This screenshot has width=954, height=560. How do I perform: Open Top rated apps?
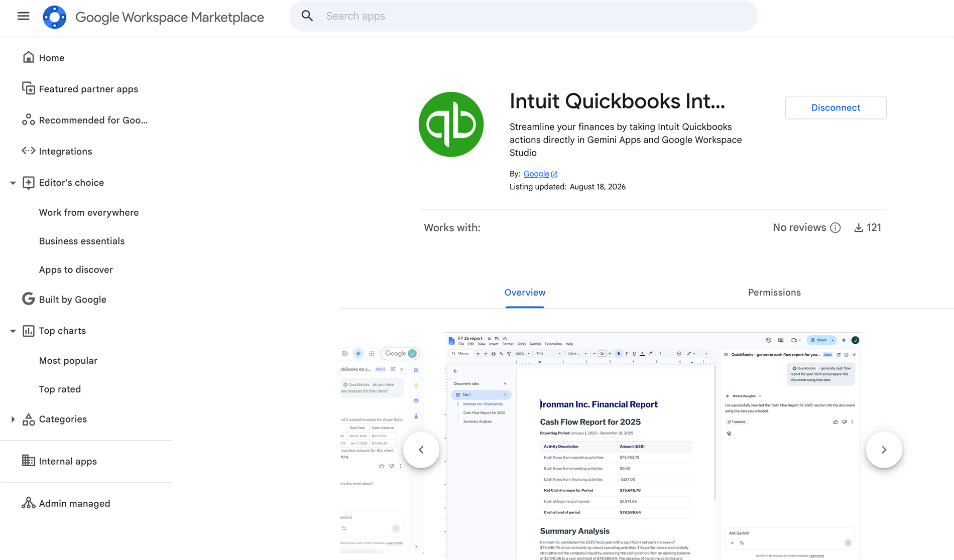pos(60,389)
